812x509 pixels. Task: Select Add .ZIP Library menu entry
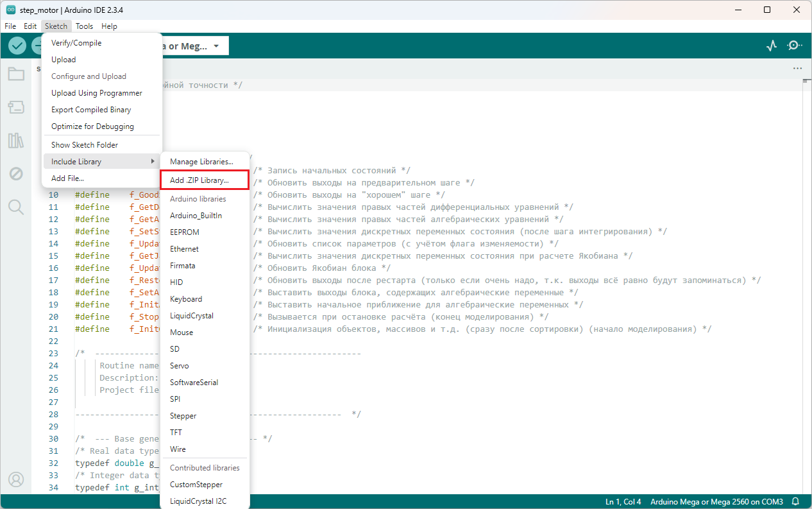[x=199, y=181]
